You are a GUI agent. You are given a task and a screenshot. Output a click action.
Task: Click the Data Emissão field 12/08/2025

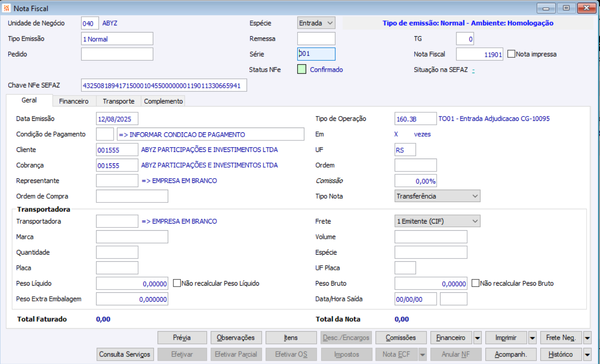pos(117,119)
